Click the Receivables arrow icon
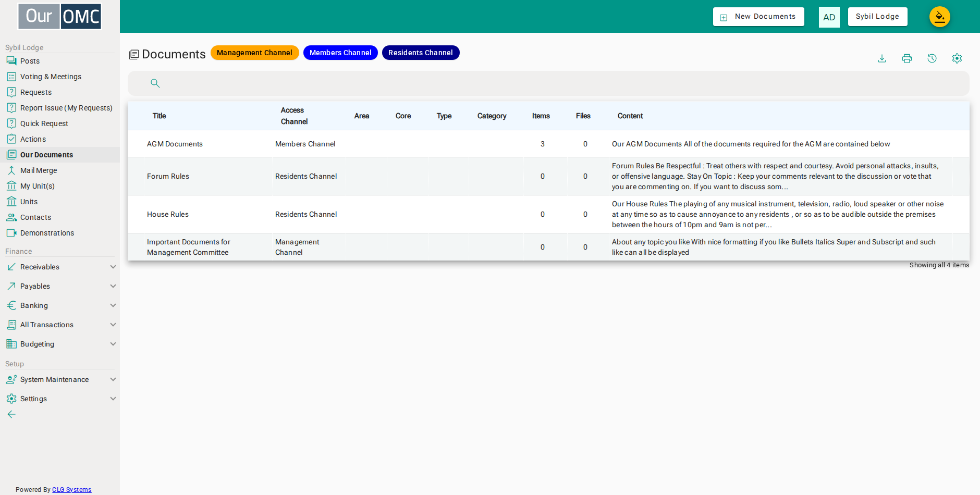Screen dimensions: 980x495 coord(11,267)
